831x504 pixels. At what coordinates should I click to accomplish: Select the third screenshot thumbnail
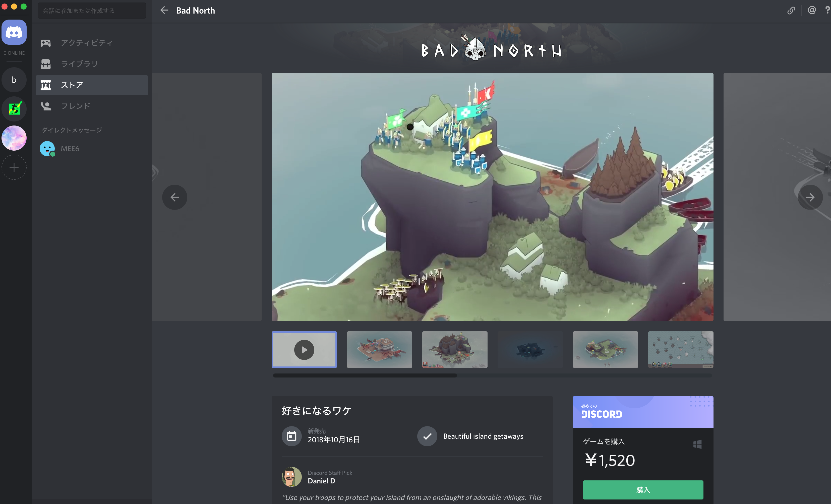click(x=454, y=350)
